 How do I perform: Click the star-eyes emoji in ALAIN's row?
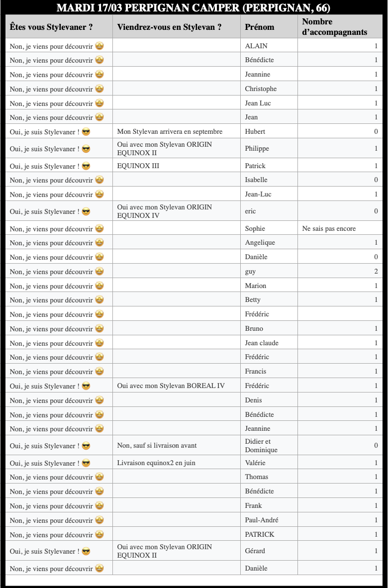coord(99,46)
